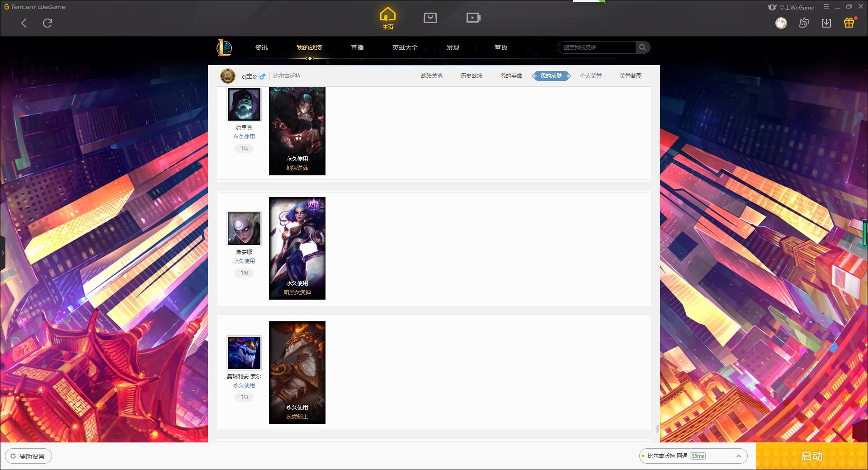The image size is (868, 470).
Task: Open the hamburger menu icon in title bar
Action: click(826, 7)
